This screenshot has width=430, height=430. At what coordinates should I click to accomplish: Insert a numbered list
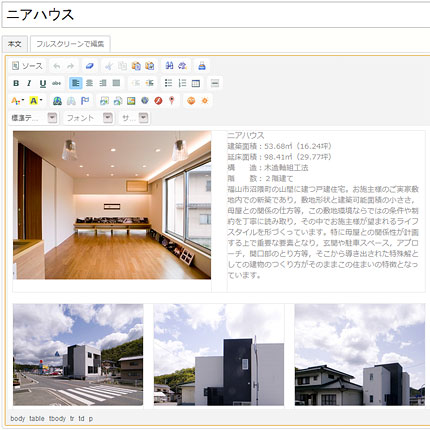pyautogui.click(x=182, y=83)
